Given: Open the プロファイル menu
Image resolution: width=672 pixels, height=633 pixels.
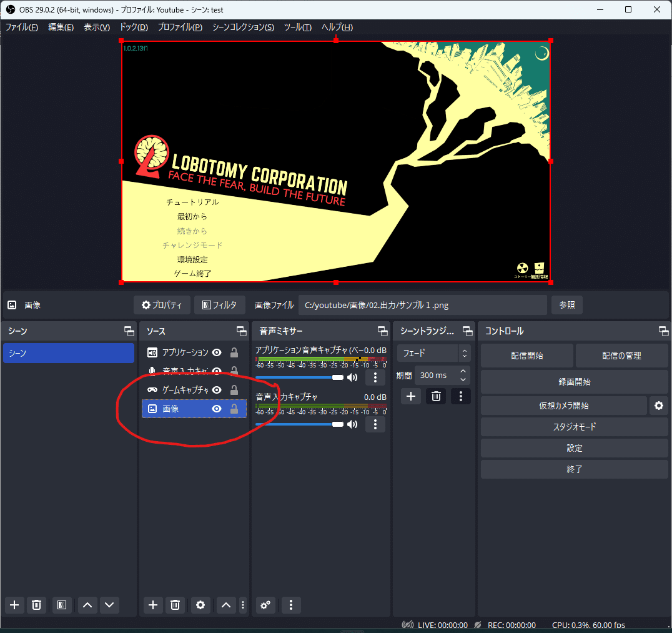Looking at the screenshot, I should 180,27.
